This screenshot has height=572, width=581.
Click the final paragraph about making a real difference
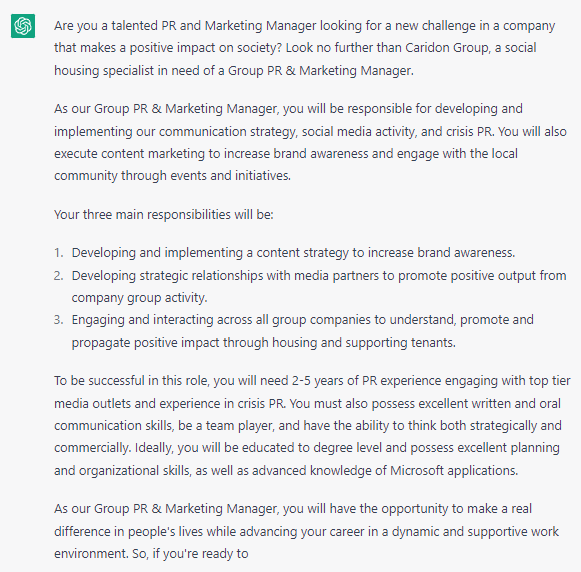306,531
